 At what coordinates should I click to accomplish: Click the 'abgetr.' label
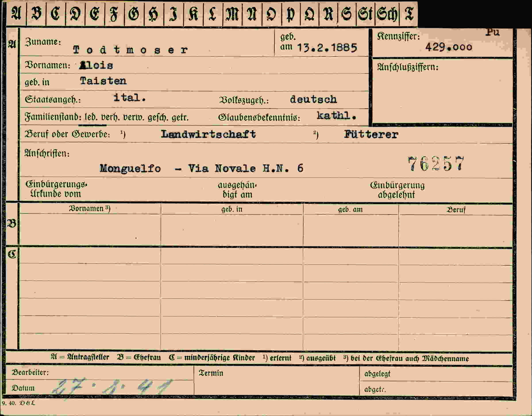375,389
